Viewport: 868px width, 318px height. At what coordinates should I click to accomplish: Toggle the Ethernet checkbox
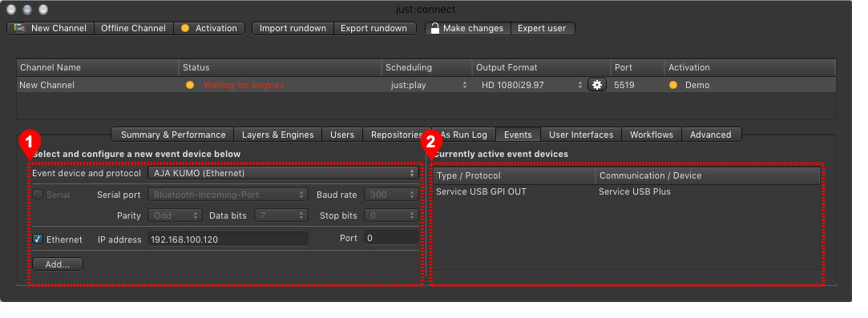tap(38, 240)
